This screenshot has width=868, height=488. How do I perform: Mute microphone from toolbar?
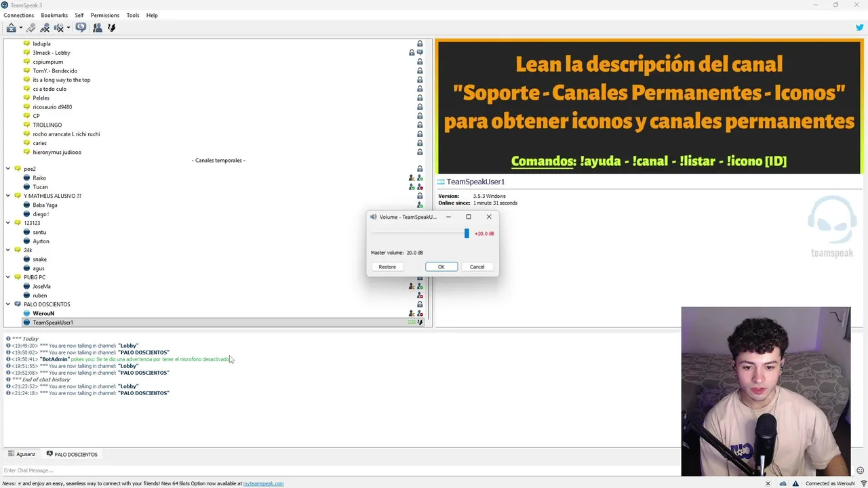pyautogui.click(x=45, y=28)
